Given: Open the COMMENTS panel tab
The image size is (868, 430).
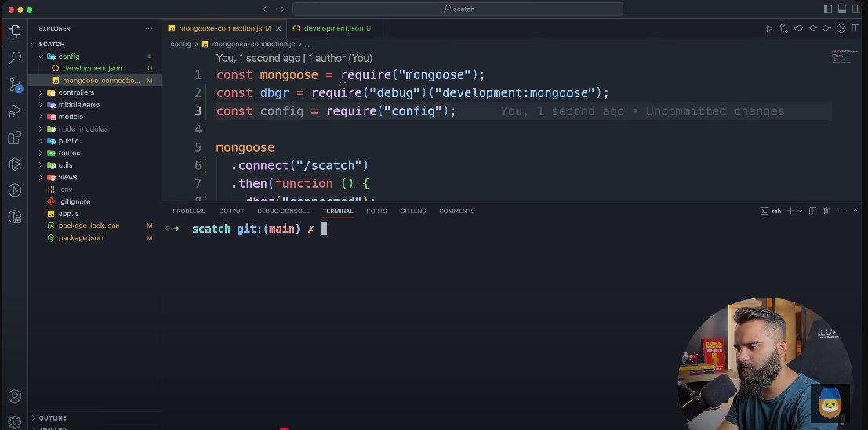Looking at the screenshot, I should 456,211.
